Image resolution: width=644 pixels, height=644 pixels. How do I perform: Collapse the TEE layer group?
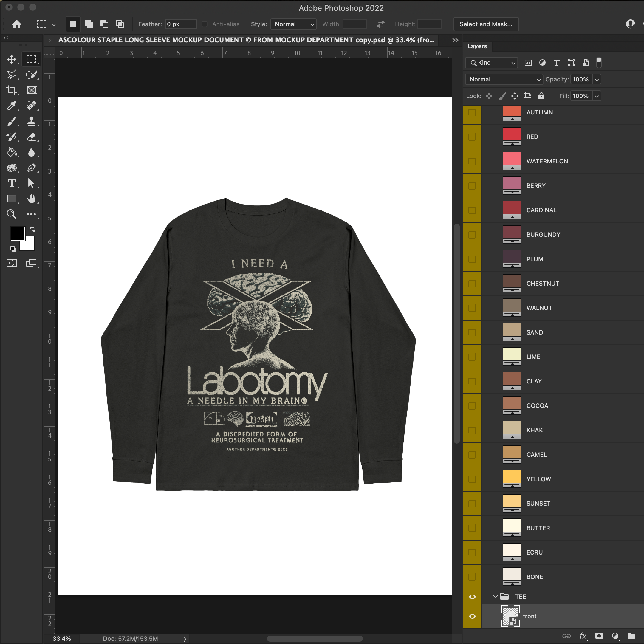[495, 596]
